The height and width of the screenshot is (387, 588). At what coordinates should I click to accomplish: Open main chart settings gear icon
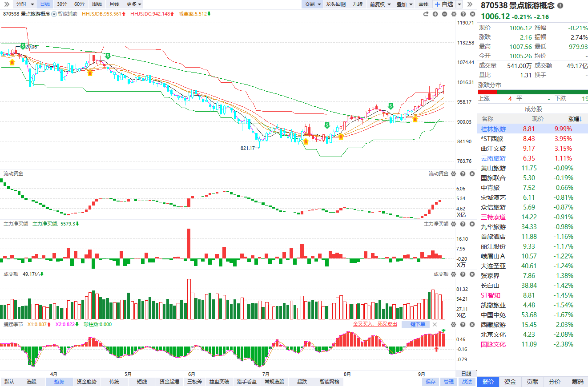coord(454,14)
